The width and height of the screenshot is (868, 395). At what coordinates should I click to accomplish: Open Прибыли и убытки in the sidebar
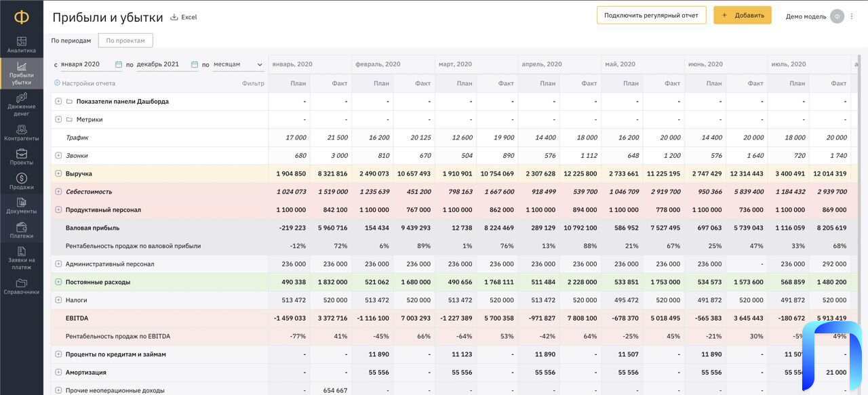(x=22, y=74)
